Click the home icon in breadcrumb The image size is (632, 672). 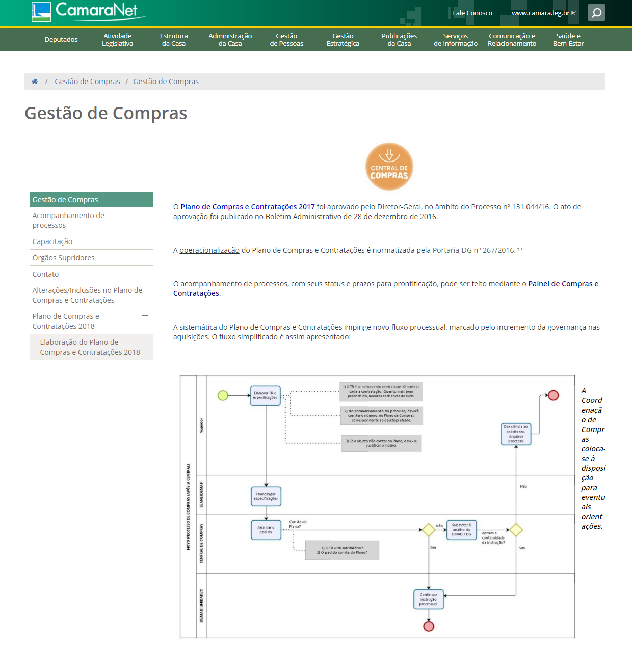[35, 82]
